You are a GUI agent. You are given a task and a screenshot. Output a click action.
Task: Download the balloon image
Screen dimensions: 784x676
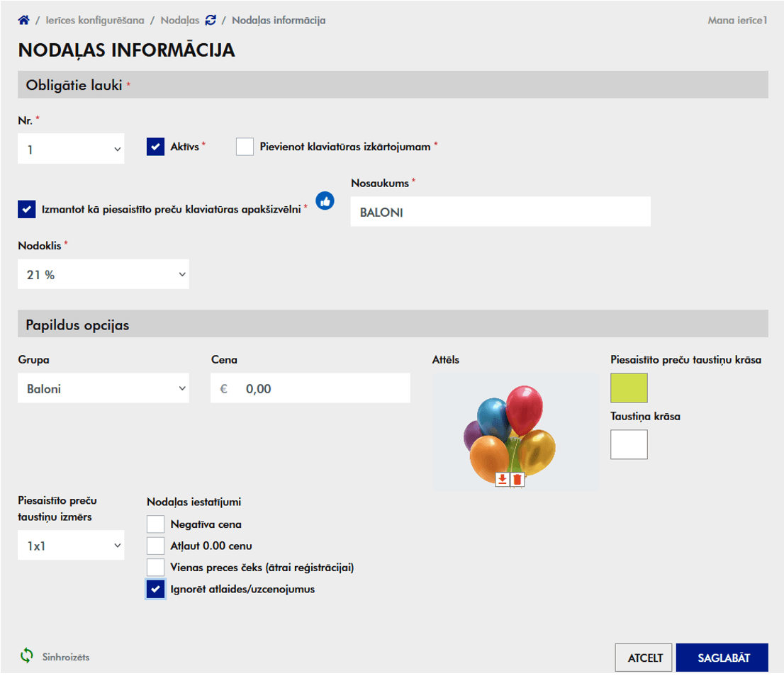pyautogui.click(x=502, y=479)
